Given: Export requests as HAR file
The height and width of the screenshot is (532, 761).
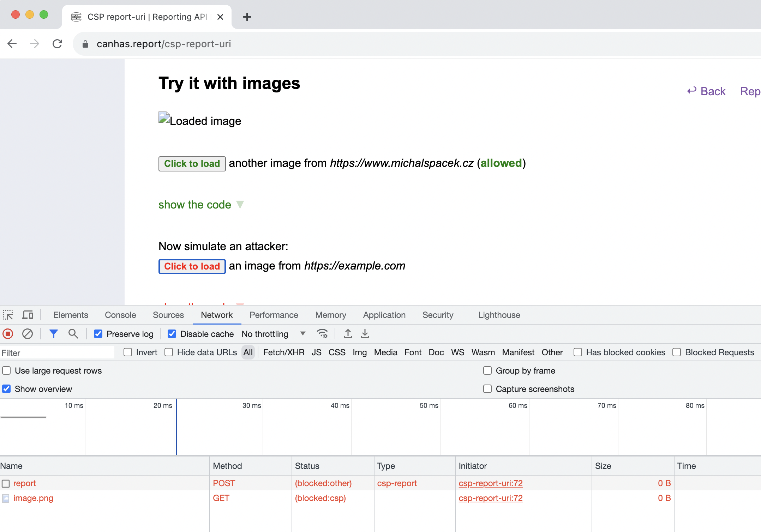Looking at the screenshot, I should [x=365, y=333].
